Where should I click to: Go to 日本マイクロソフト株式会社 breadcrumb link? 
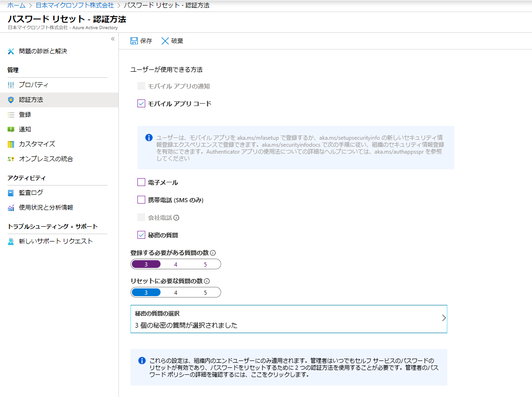pyautogui.click(x=74, y=6)
